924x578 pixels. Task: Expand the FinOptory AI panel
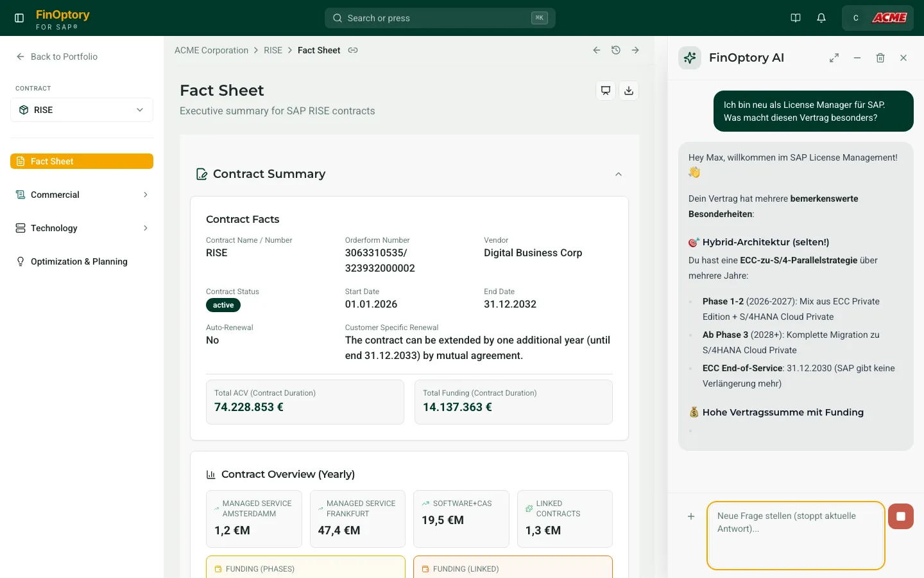click(834, 58)
